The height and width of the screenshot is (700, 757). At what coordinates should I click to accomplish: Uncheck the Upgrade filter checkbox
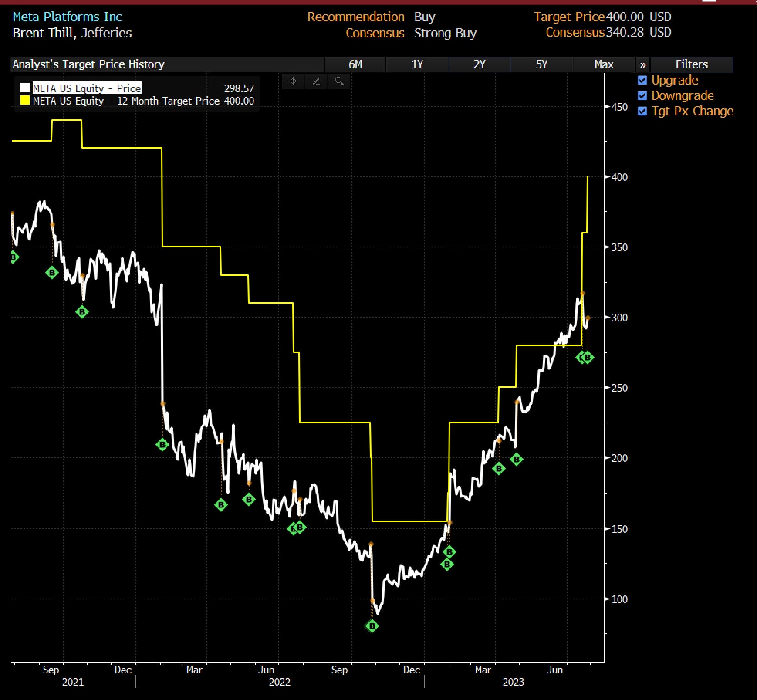[x=642, y=80]
